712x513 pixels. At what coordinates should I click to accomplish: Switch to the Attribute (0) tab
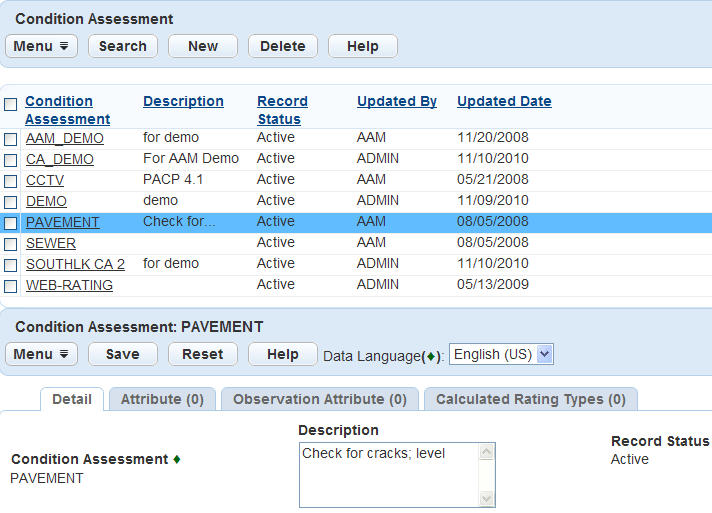162,399
